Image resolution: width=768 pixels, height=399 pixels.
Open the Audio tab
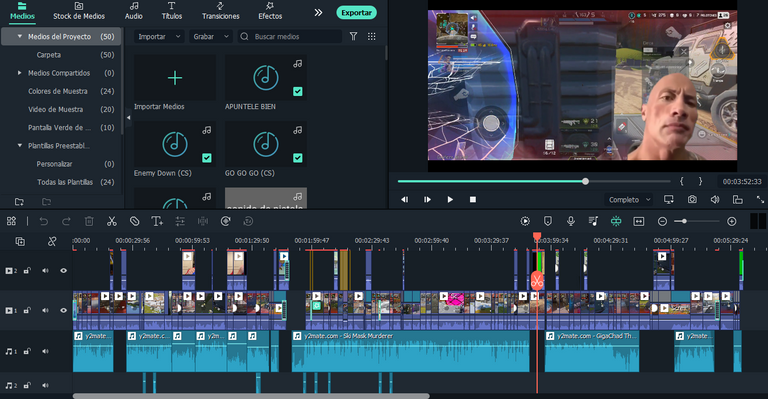tap(134, 11)
